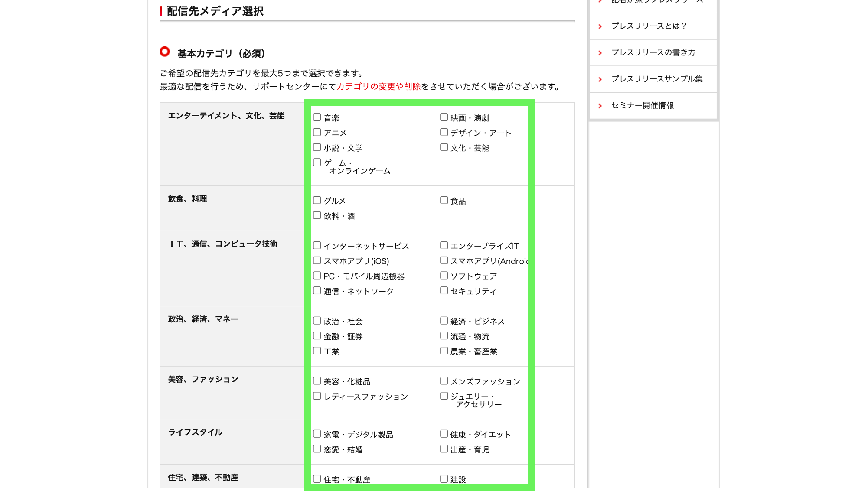Viewport: 868px width, 491px height.
Task: Check the 音楽 checkbox
Action: (317, 117)
